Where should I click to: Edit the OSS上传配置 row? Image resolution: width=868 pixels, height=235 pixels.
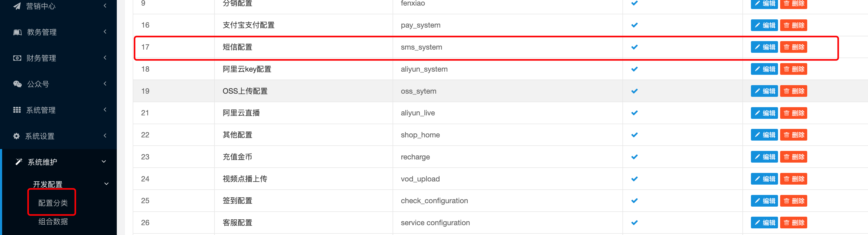tap(764, 91)
